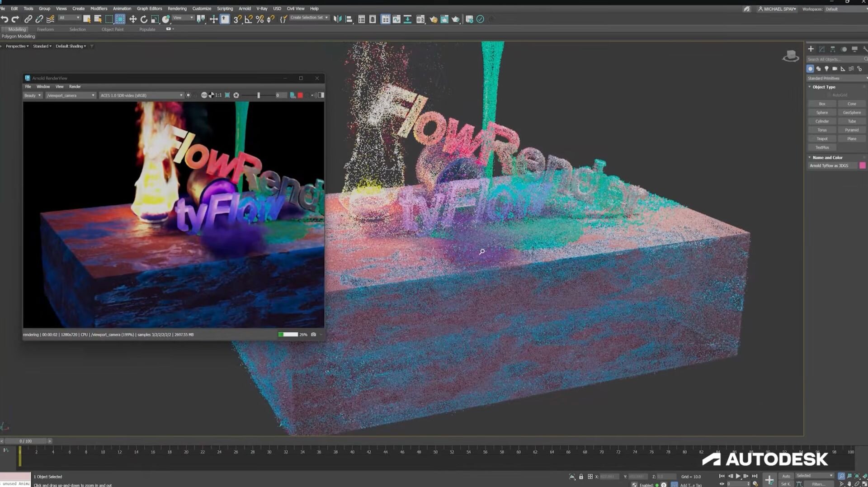Click the pink object color swatch
This screenshot has height=487, width=868.
pos(863,165)
